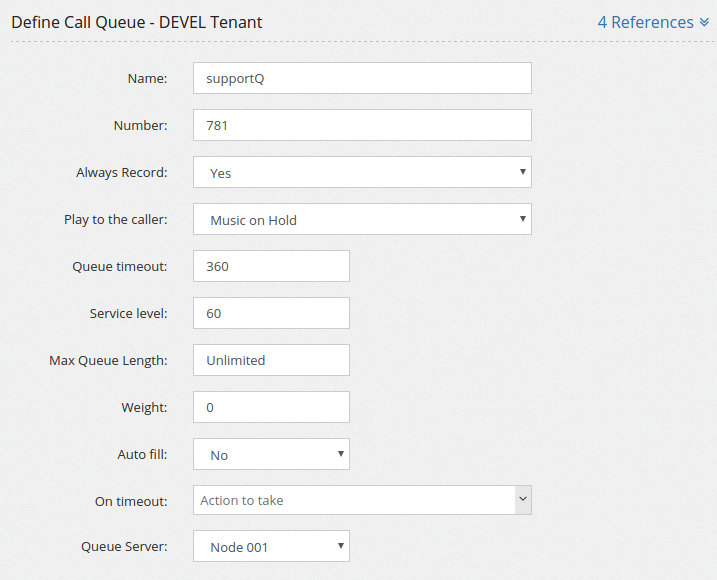
Task: Click the Music on Hold dropdown arrow
Action: (523, 219)
